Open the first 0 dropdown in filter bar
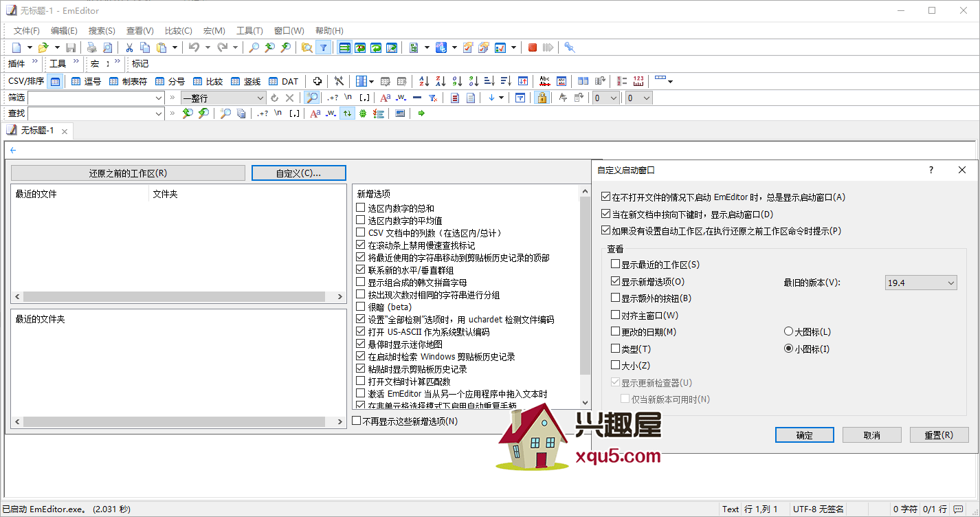Screen dimensions: 980x517 tap(605, 98)
